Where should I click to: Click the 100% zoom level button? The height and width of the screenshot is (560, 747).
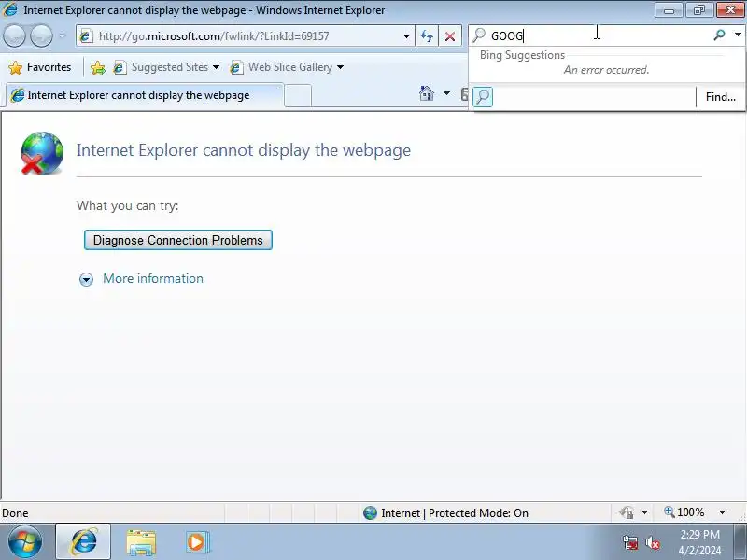(684, 512)
